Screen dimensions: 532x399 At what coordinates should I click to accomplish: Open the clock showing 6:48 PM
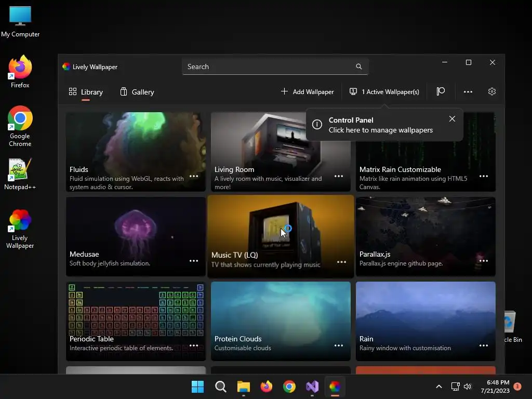tap(495, 387)
